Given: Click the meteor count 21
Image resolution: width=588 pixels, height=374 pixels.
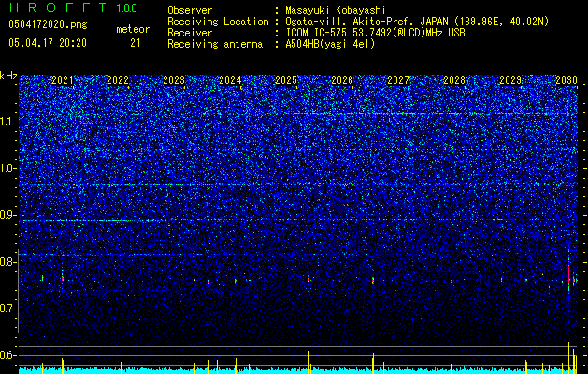Looking at the screenshot, I should 136,43.
